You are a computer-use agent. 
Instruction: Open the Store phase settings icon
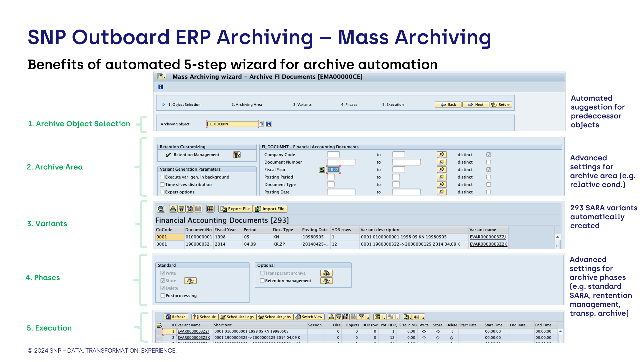[190, 281]
